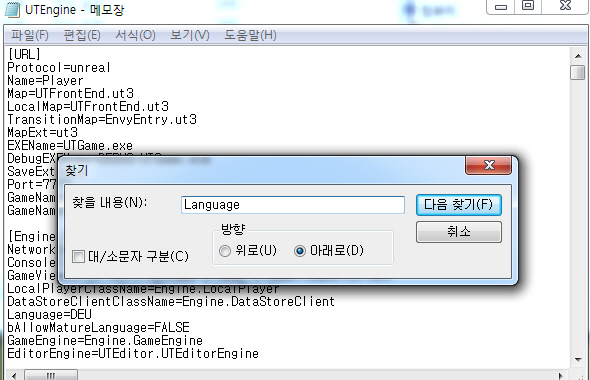Open the 도움말(H) menu
Screen dimensions: 590x380
250,35
